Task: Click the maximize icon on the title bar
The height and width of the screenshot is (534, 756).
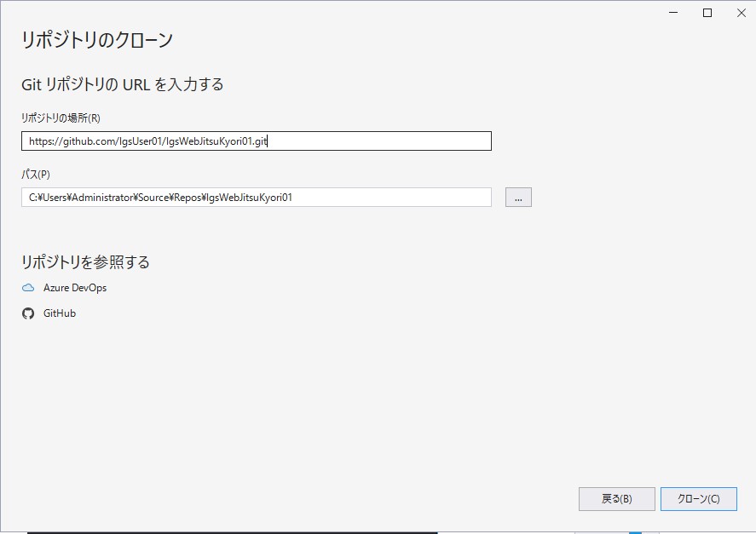Action: 707,13
